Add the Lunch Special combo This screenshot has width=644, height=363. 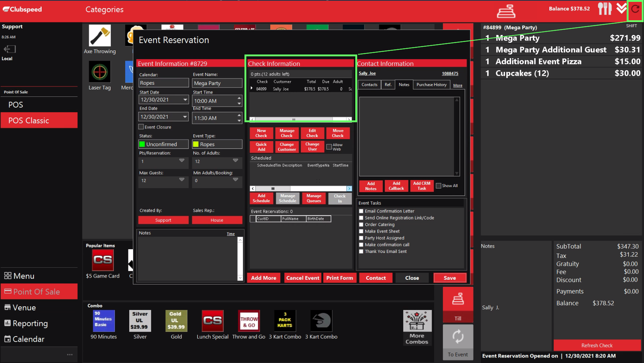212,321
